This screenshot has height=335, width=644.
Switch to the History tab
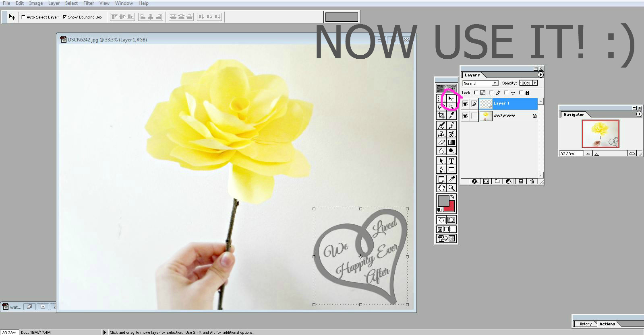585,324
